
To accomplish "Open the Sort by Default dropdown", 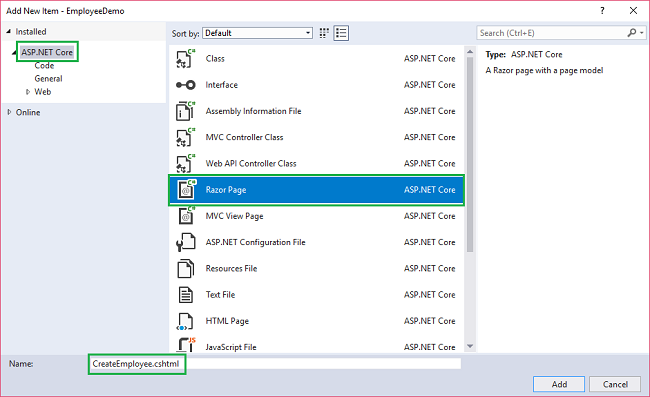I will point(257,33).
